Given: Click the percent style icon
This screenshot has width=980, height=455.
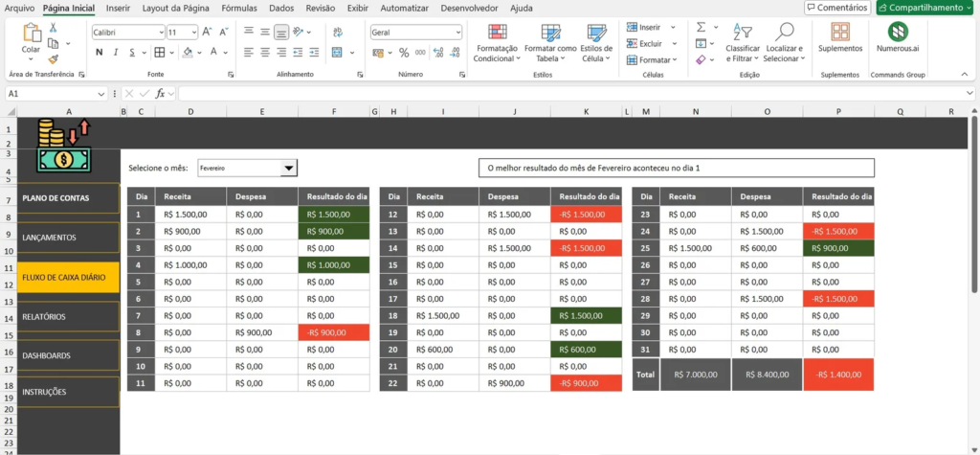Looking at the screenshot, I should 404,53.
